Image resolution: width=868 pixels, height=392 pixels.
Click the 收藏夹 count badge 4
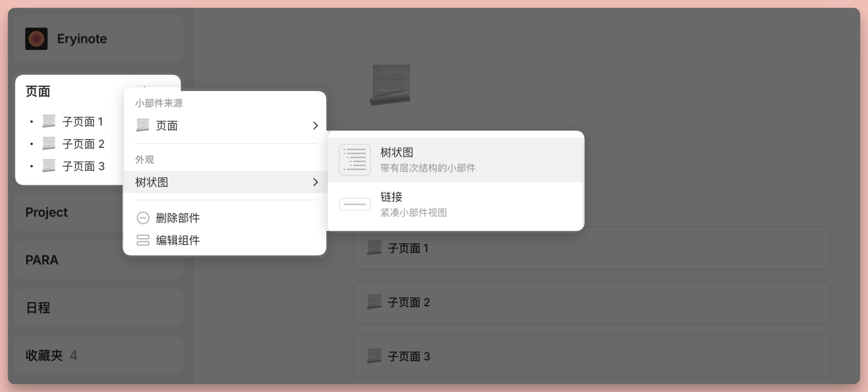coord(74,355)
